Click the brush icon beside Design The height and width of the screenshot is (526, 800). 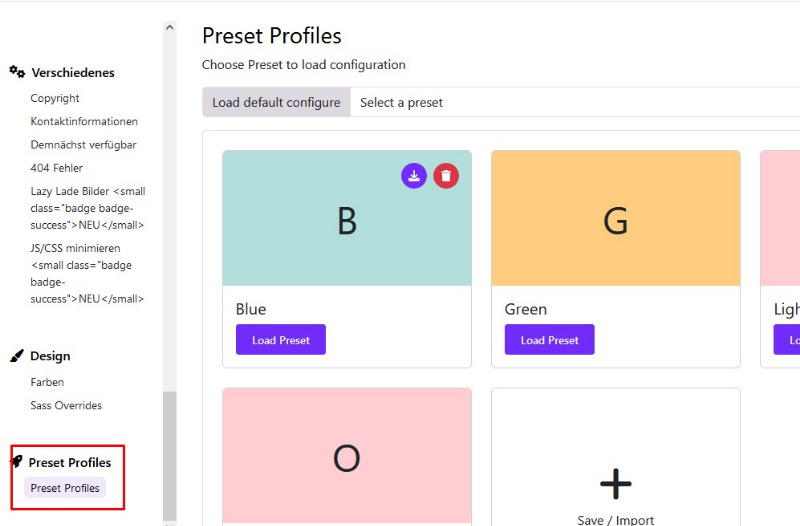(x=17, y=356)
